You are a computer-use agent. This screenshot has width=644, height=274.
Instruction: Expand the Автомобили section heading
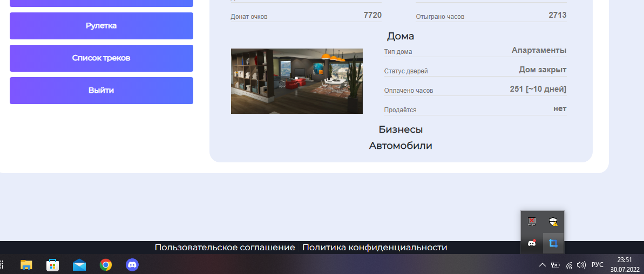(x=401, y=146)
